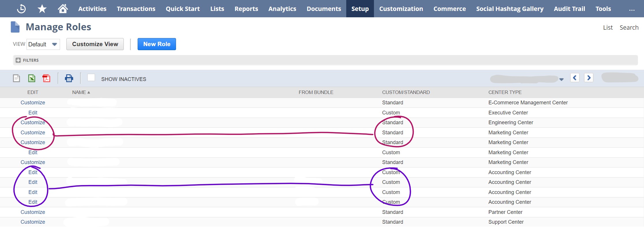Click the New Role button
Screen dimensions: 644x228
tap(157, 44)
